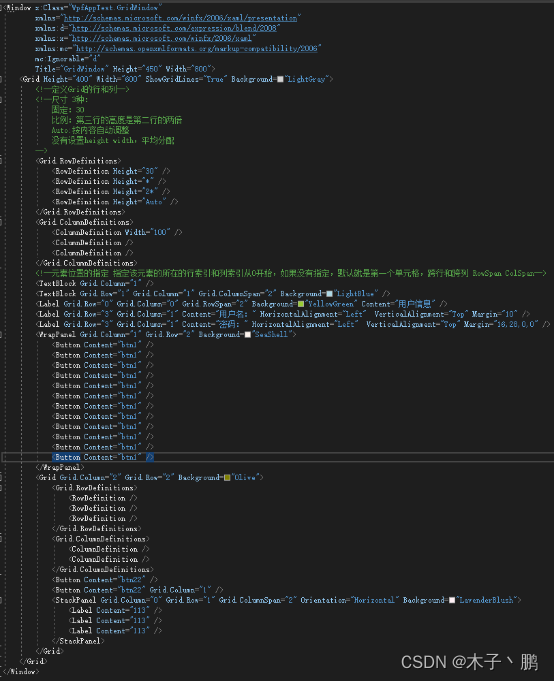Open the markup-compatibility/2006 link
Image resolution: width=554 pixels, height=681 pixels.
click(197, 48)
